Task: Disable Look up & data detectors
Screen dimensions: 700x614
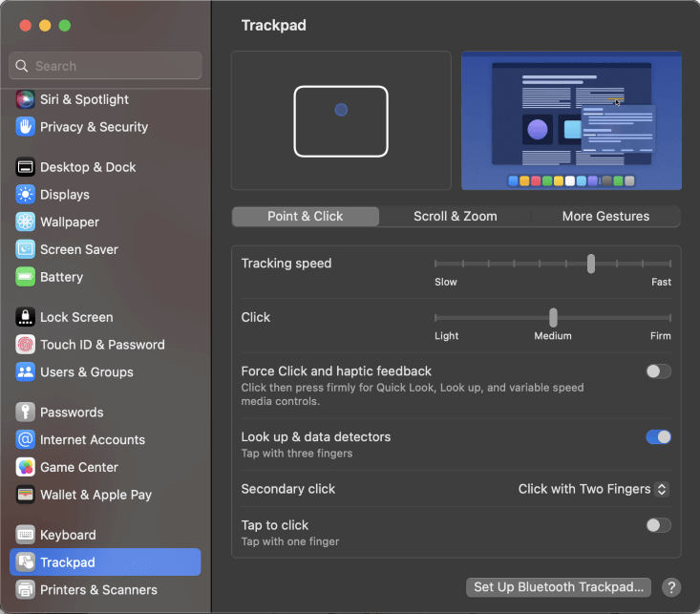Action: tap(658, 437)
